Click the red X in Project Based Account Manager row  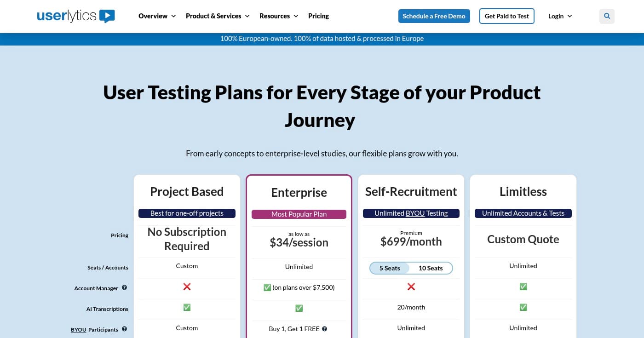click(x=187, y=286)
